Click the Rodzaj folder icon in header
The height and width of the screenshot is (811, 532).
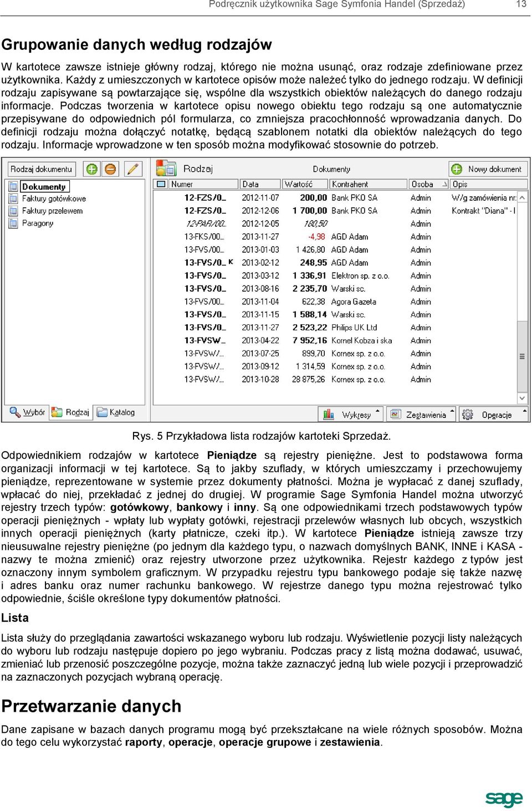tap(166, 169)
